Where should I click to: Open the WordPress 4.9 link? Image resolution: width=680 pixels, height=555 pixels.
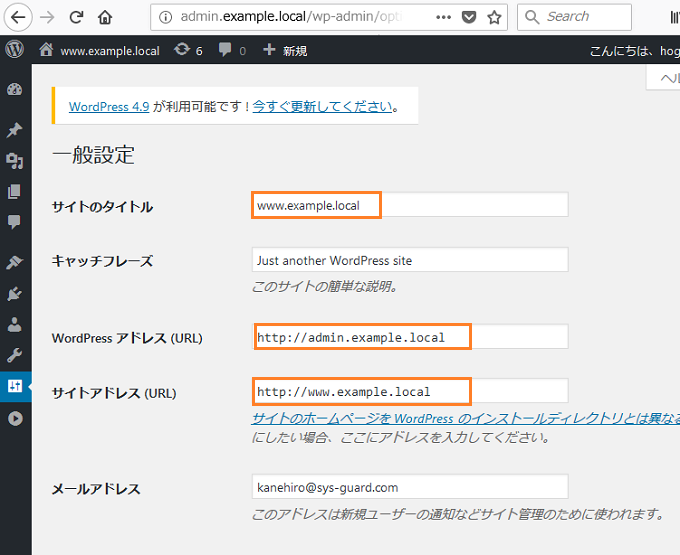(x=109, y=107)
